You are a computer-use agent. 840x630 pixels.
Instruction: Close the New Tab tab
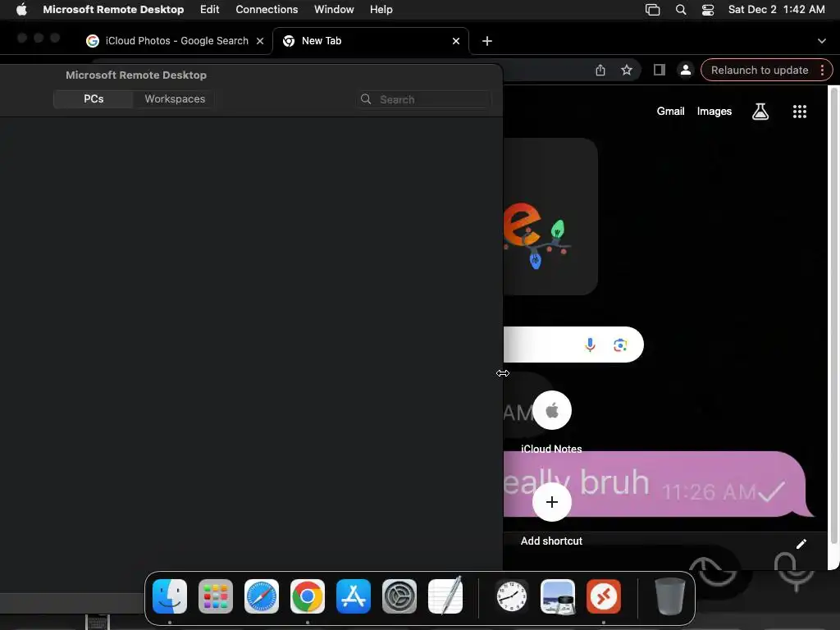coord(456,41)
